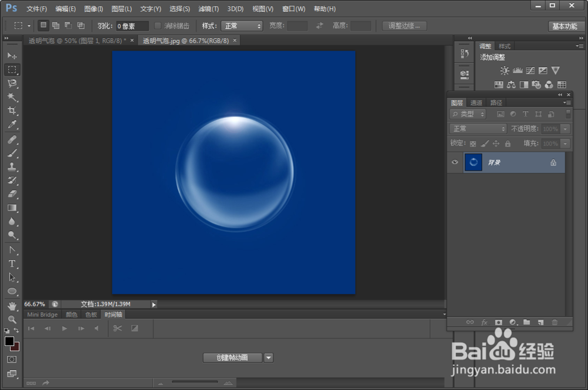Select the Hand tool
Image resolution: width=588 pixels, height=390 pixels.
[x=12, y=306]
